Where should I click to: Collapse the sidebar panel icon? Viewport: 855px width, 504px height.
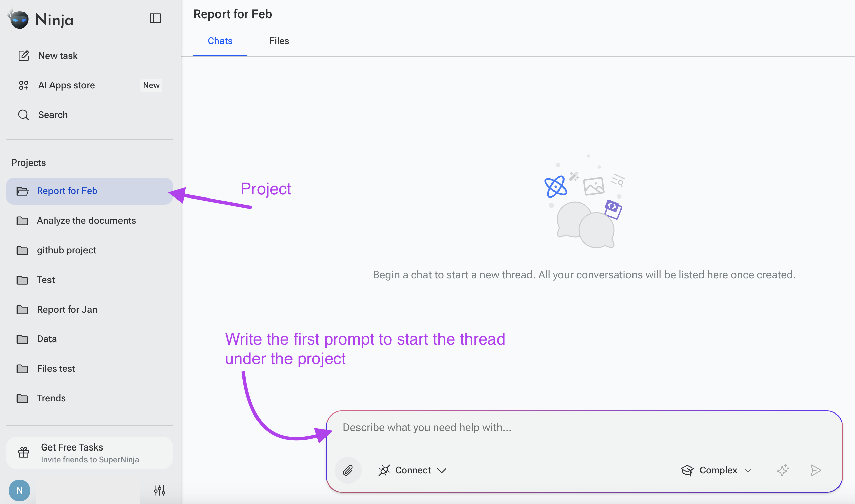point(155,18)
